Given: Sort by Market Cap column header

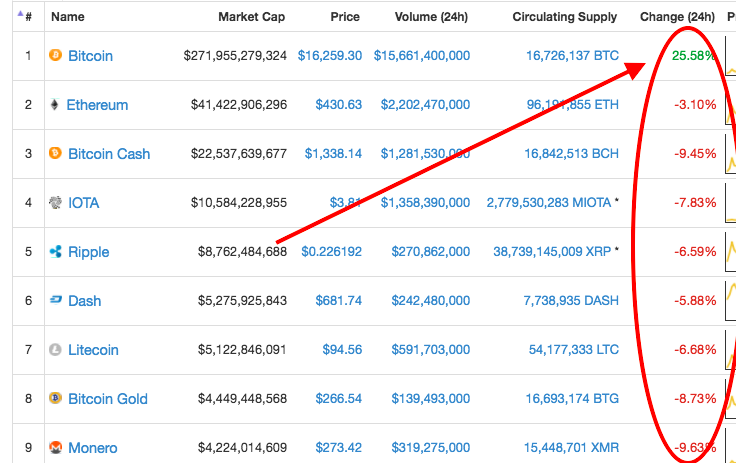Looking at the screenshot, I should (x=251, y=17).
